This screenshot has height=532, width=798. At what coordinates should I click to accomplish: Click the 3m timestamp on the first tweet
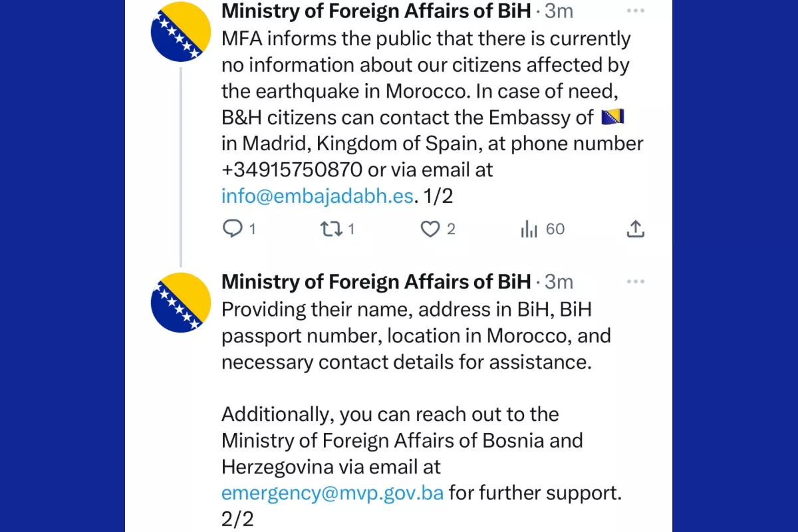click(x=559, y=11)
